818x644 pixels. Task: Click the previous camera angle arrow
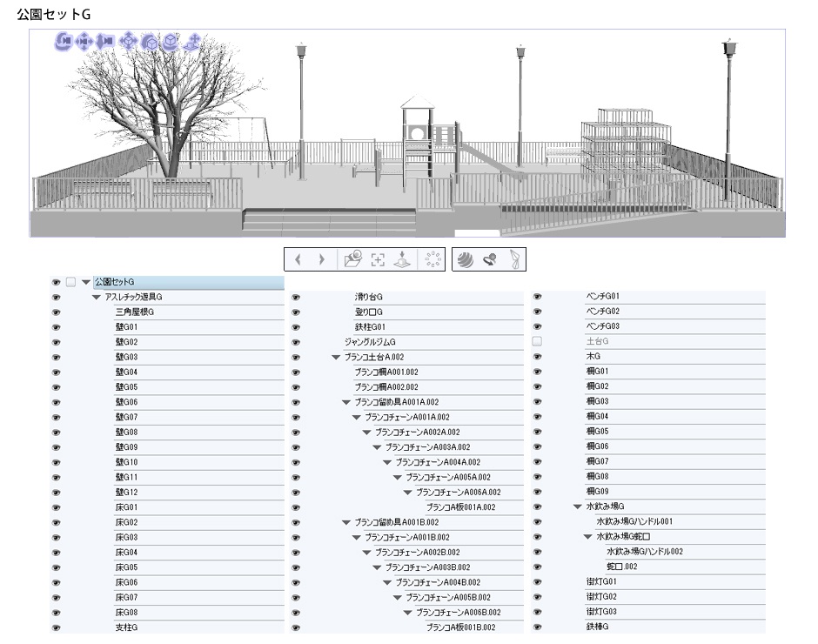pos(299,259)
